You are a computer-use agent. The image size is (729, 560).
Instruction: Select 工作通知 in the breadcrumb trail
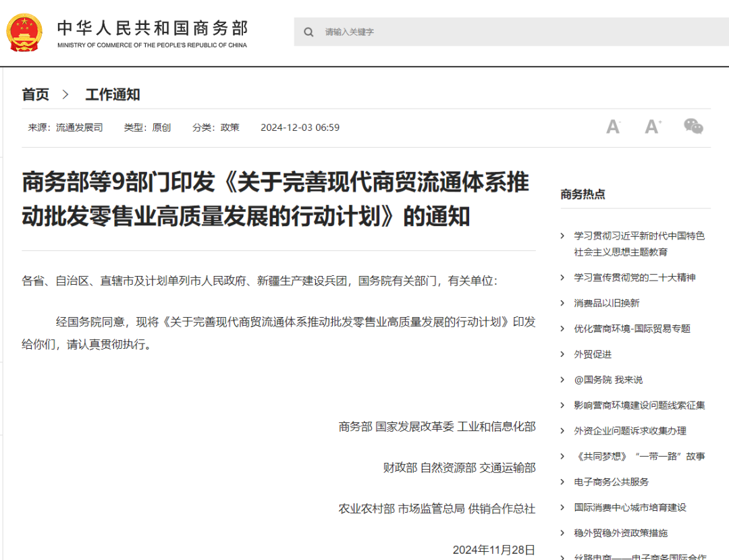(x=112, y=94)
